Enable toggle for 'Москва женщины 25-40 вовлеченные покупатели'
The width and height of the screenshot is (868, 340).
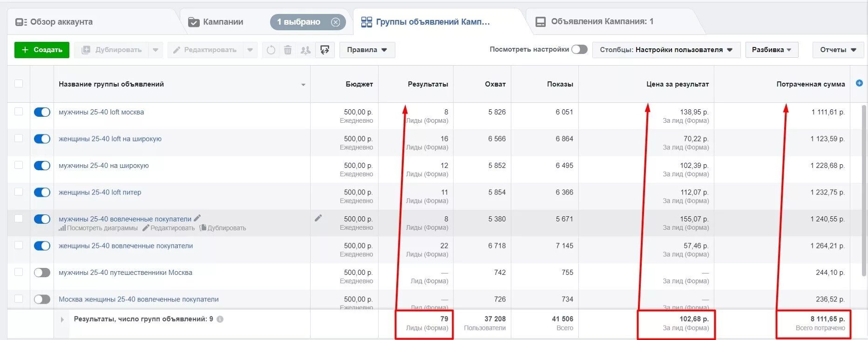[42, 299]
